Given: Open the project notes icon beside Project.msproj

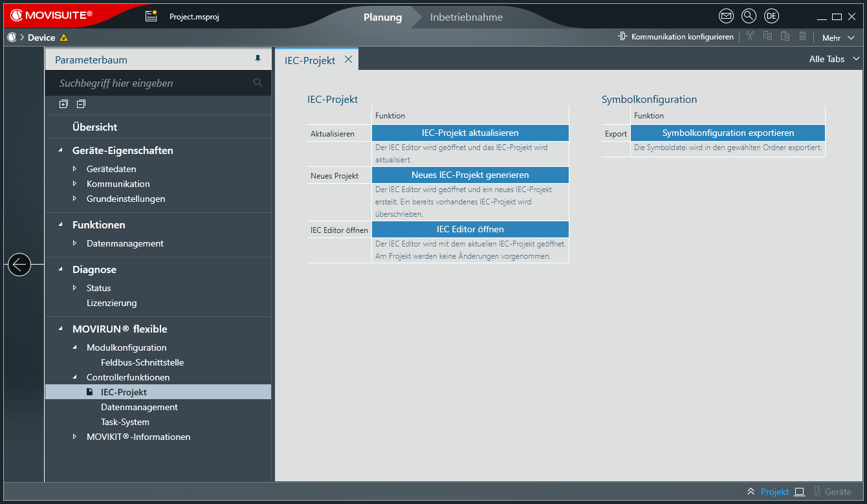Looking at the screenshot, I should click(x=151, y=17).
